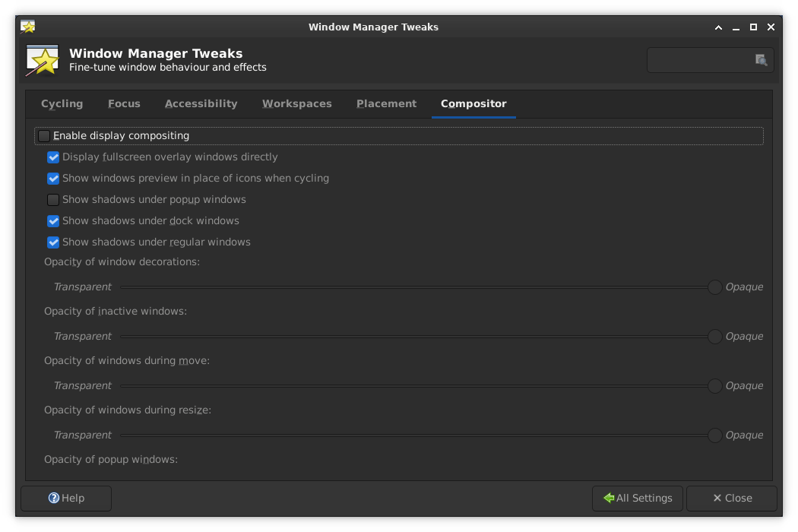The image size is (798, 532).
Task: Enable shadows under popup windows
Action: (53, 200)
